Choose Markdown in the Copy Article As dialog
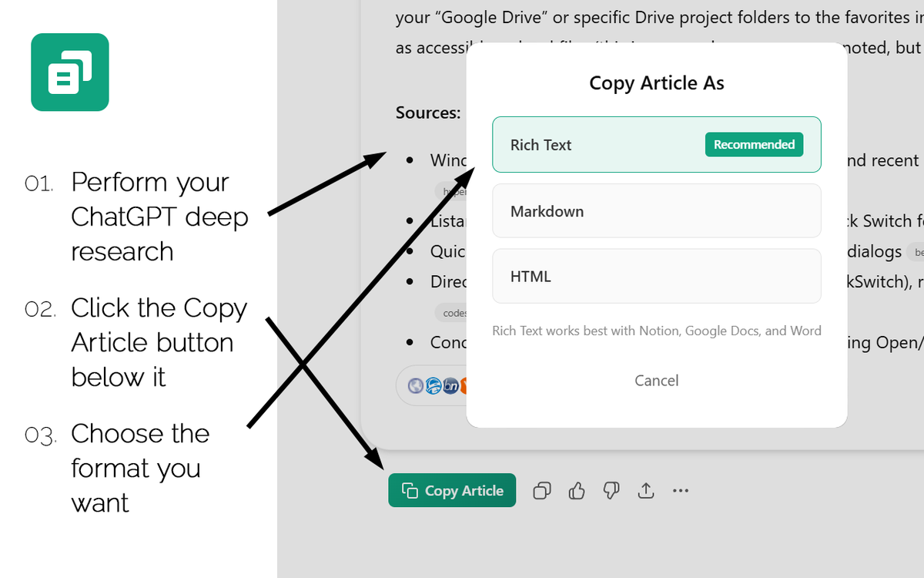This screenshot has height=578, width=924. click(657, 210)
